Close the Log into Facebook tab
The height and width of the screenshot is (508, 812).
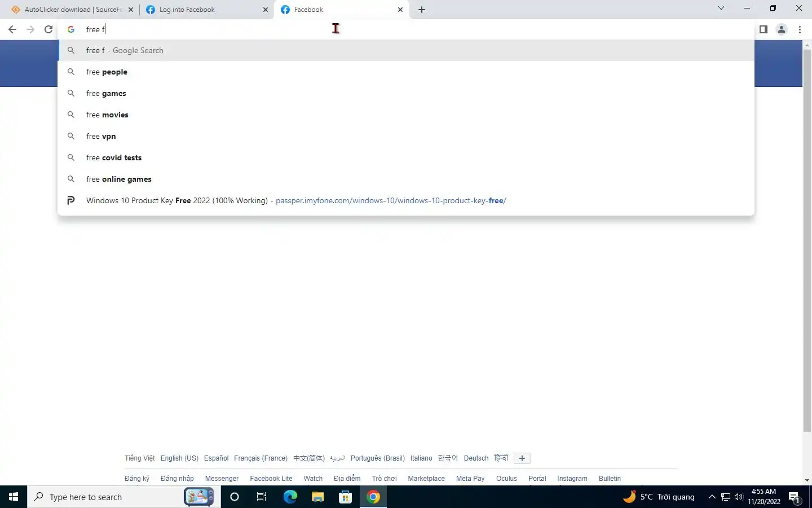point(266,10)
